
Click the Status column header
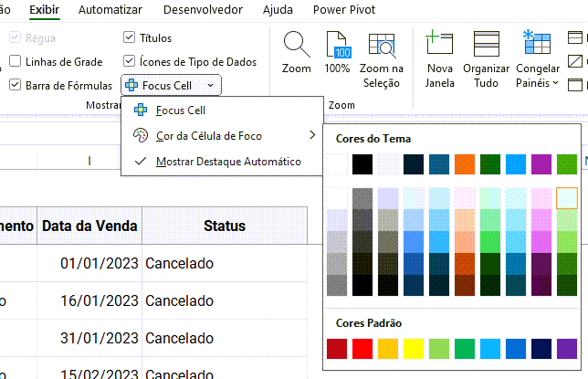coord(224,226)
